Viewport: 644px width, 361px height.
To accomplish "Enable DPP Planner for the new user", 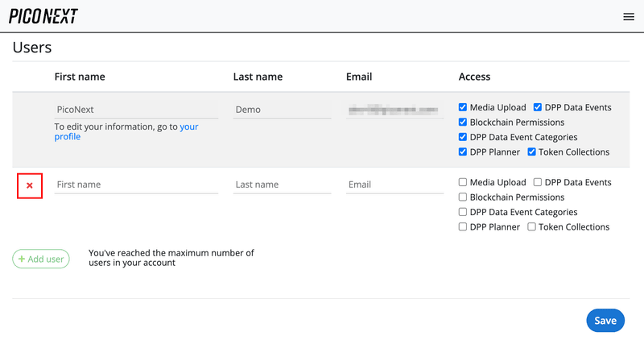I will coord(463,226).
